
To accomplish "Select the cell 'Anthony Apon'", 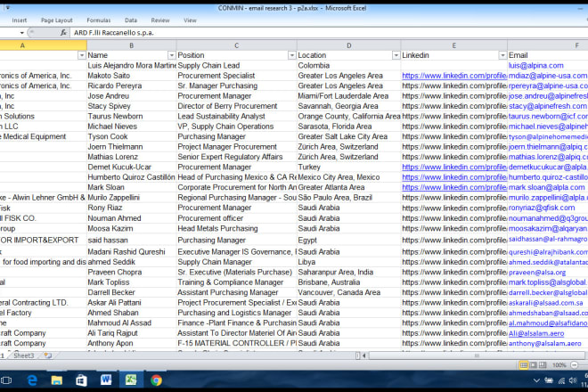I will (x=132, y=343).
